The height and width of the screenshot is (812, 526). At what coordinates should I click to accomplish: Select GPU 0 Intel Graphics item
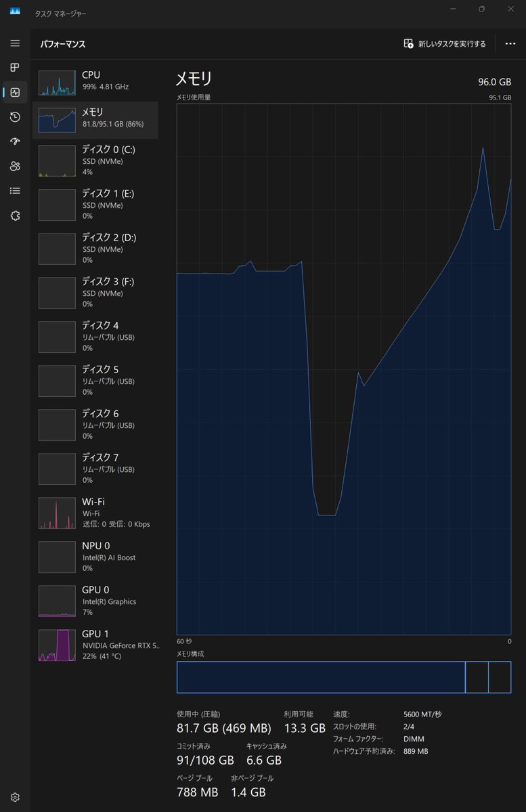(x=95, y=601)
